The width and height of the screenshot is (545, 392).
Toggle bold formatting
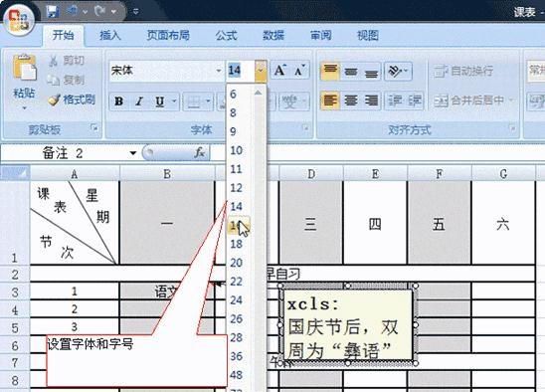pos(119,101)
